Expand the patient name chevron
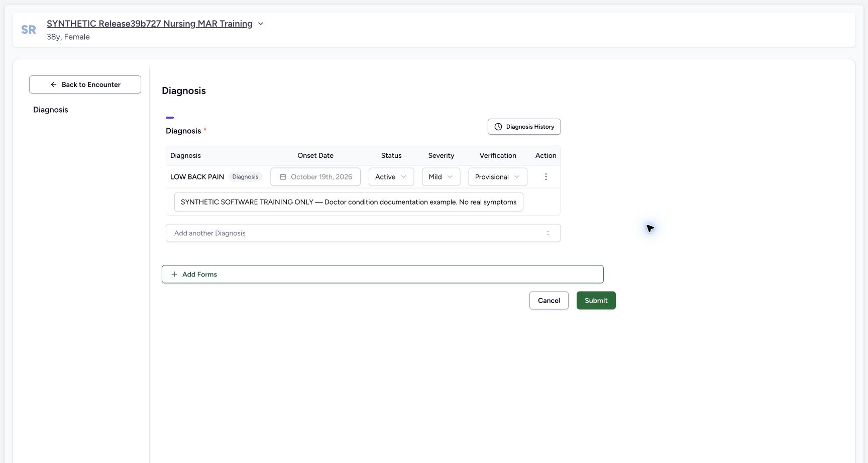This screenshot has width=868, height=463. tap(261, 24)
